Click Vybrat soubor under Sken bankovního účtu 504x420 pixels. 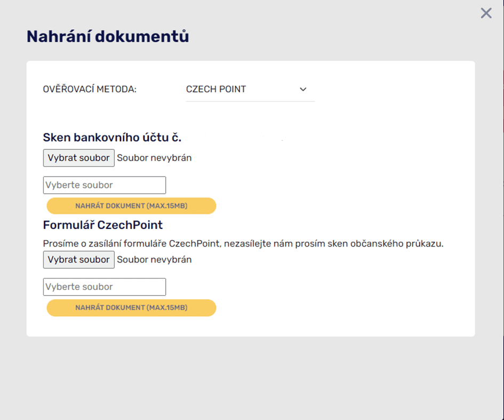[79, 158]
